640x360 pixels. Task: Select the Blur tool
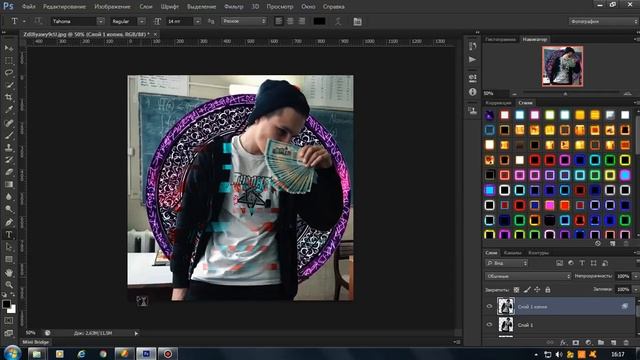click(9, 197)
